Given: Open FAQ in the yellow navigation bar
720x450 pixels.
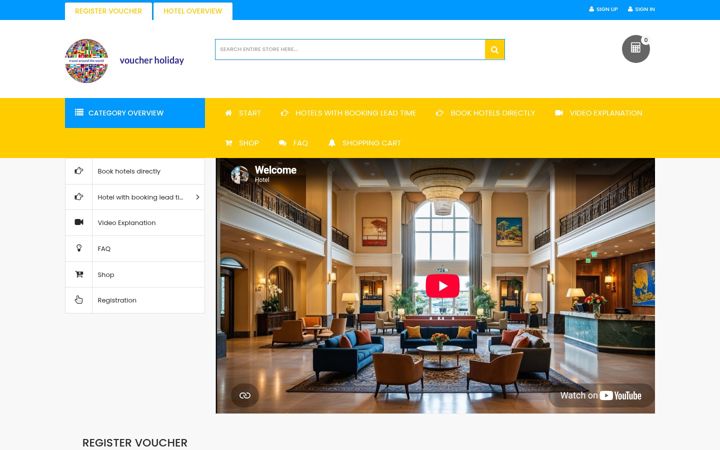Looking at the screenshot, I should 300,143.
